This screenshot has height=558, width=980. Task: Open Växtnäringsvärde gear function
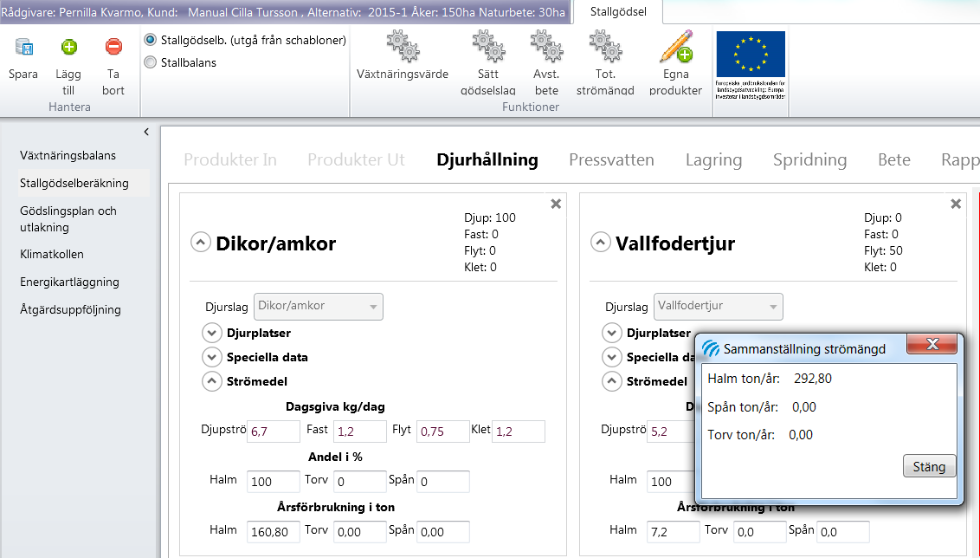point(402,46)
